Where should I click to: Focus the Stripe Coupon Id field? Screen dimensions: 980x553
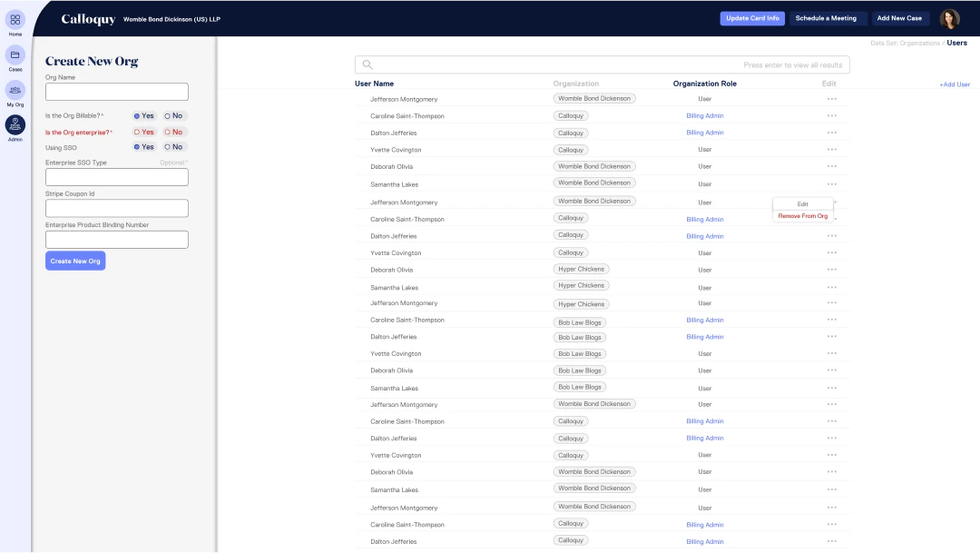coord(117,208)
